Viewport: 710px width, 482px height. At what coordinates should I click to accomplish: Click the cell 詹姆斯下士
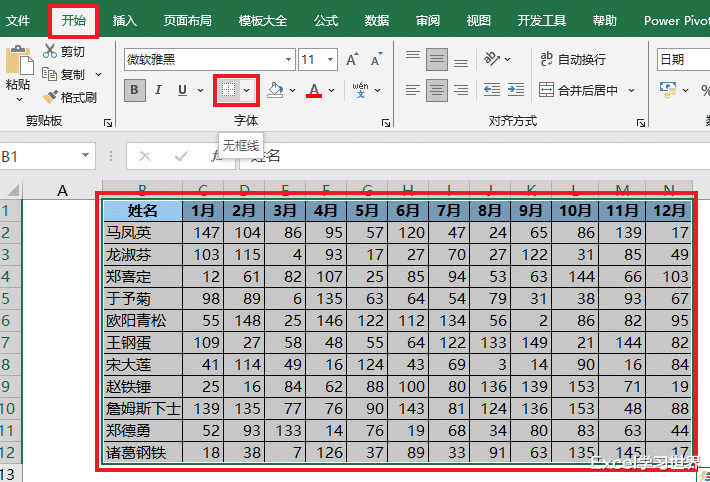[x=143, y=409]
